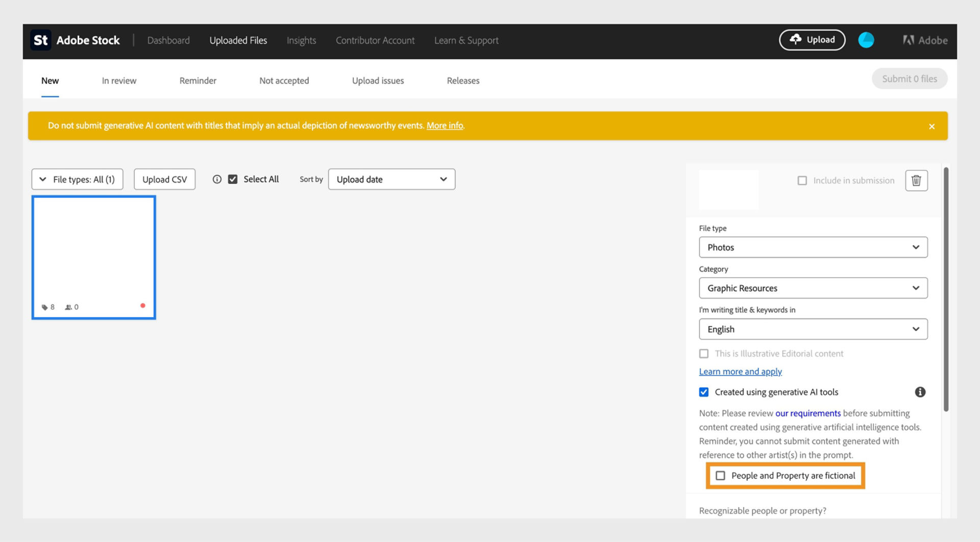Screen dimensions: 980x542
Task: Open Contributor Account page
Action: [x=375, y=40]
